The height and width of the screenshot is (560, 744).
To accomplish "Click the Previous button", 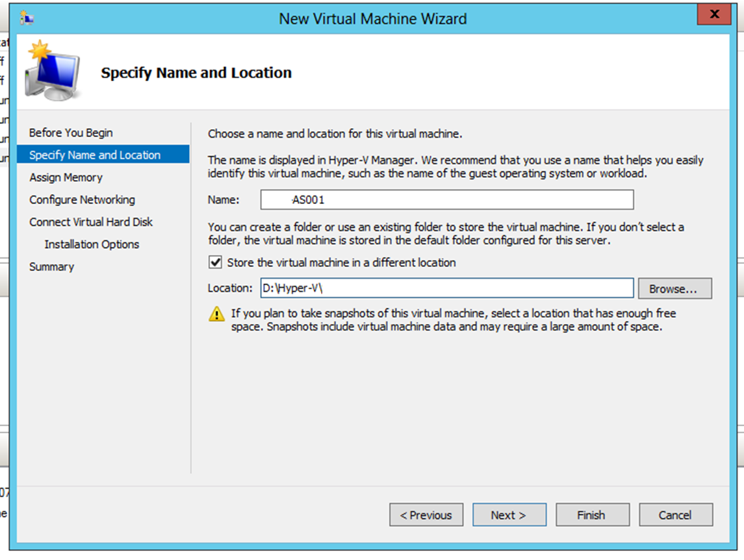I will pos(426,515).
